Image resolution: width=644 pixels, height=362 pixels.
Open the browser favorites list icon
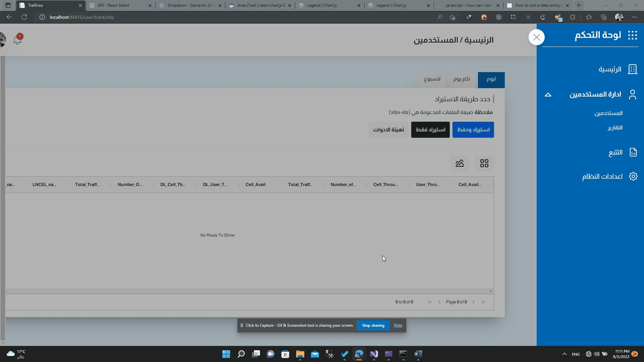(x=589, y=17)
